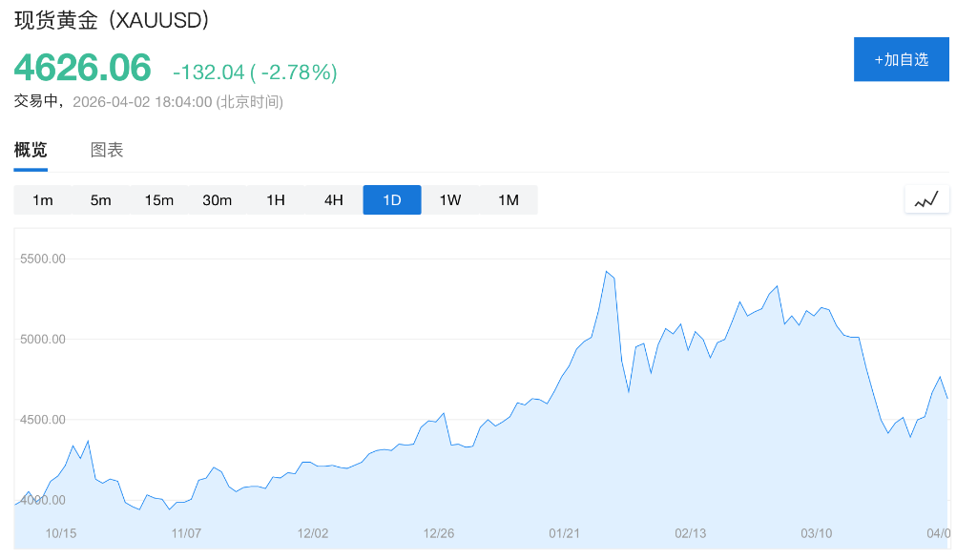Click the line chart style icon
Screen dimensions: 977x560
click(x=925, y=199)
